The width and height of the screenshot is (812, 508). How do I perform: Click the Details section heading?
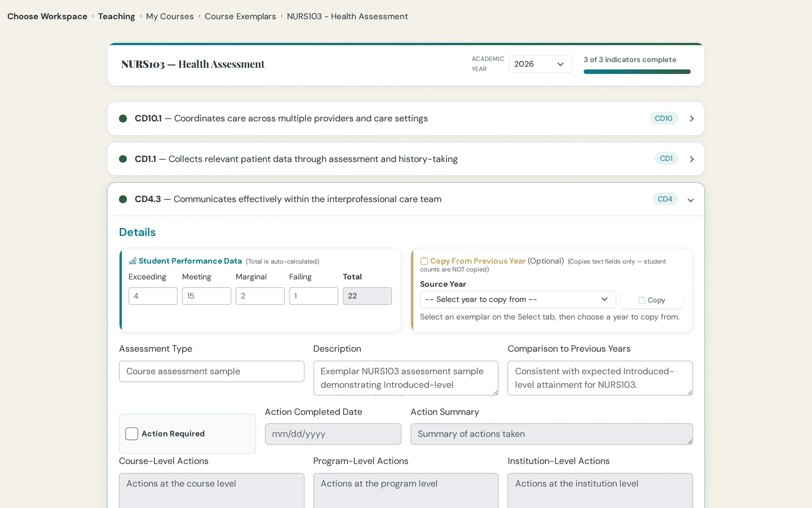[137, 232]
